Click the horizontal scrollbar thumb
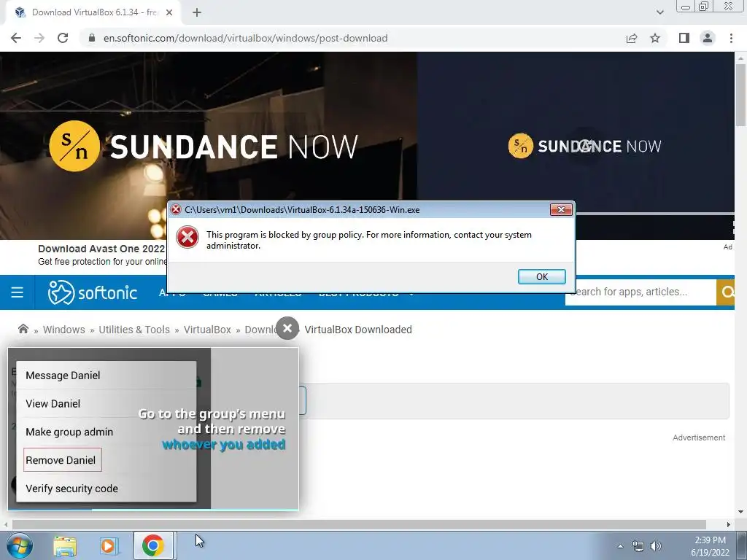Image resolution: width=747 pixels, height=560 pixels. (359, 524)
